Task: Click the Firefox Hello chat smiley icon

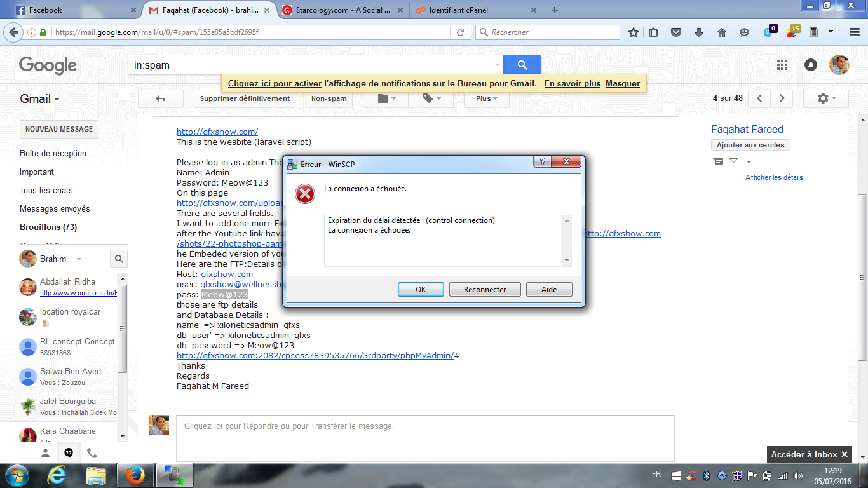Action: 744,32
